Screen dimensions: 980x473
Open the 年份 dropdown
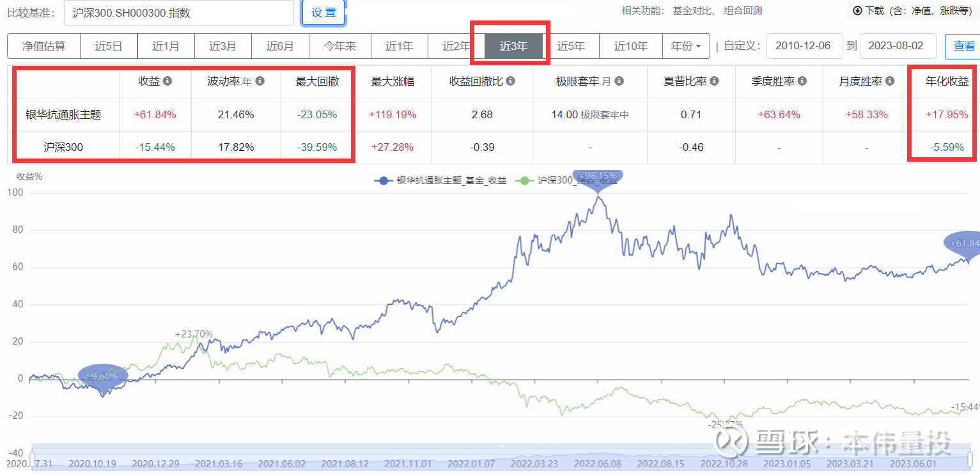pos(686,46)
